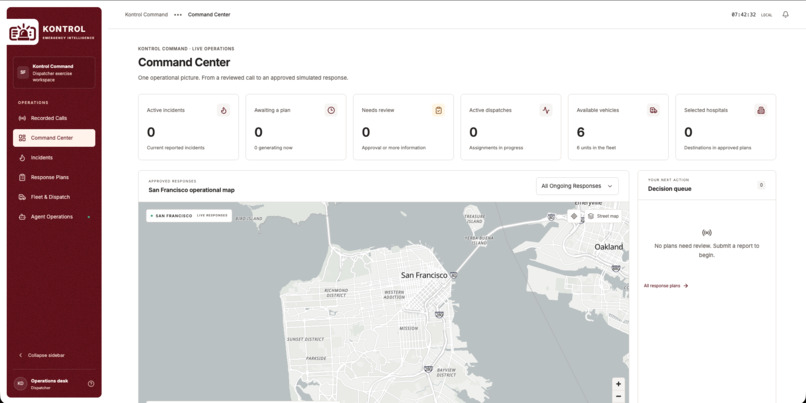806x403 pixels.
Task: Collapse the sidebar
Action: (42, 355)
